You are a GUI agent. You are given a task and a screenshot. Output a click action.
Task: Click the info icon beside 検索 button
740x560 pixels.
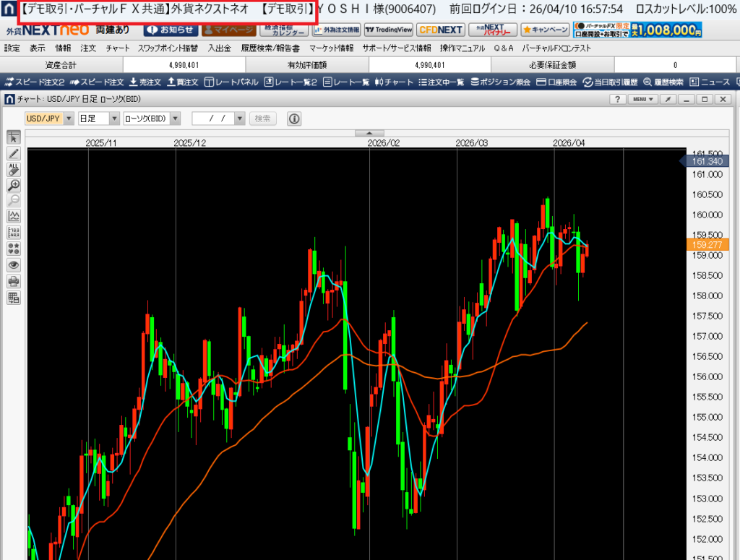click(294, 119)
